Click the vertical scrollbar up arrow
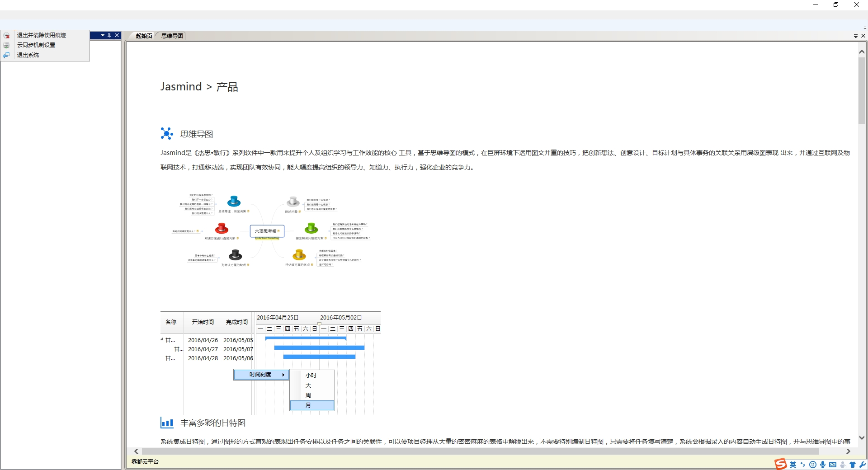868x470 pixels. tap(862, 52)
